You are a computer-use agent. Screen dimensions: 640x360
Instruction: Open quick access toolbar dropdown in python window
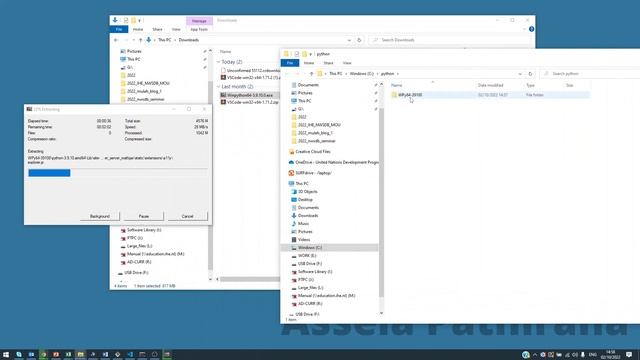pyautogui.click(x=311, y=54)
